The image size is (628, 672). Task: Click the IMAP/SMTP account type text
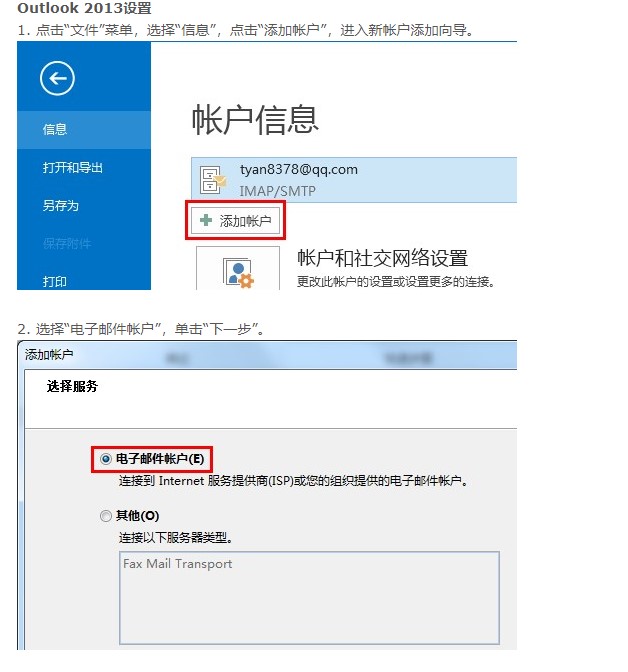tap(277, 191)
